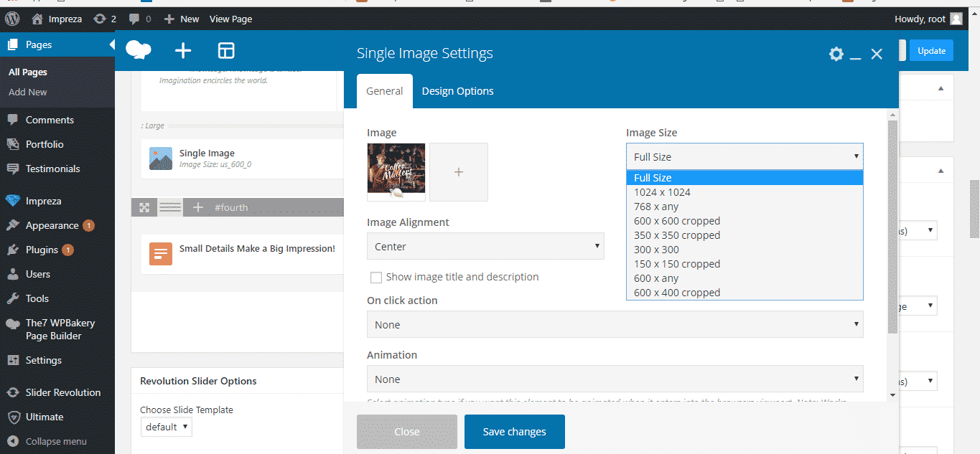Select 150 x 150 cropped option

click(x=745, y=264)
